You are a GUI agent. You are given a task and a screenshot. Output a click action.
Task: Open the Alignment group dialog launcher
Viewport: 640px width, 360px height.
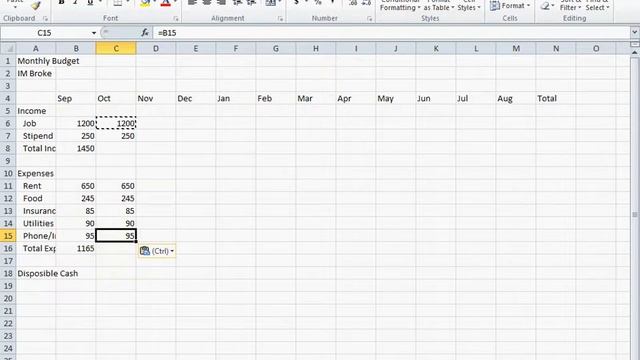[x=280, y=19]
